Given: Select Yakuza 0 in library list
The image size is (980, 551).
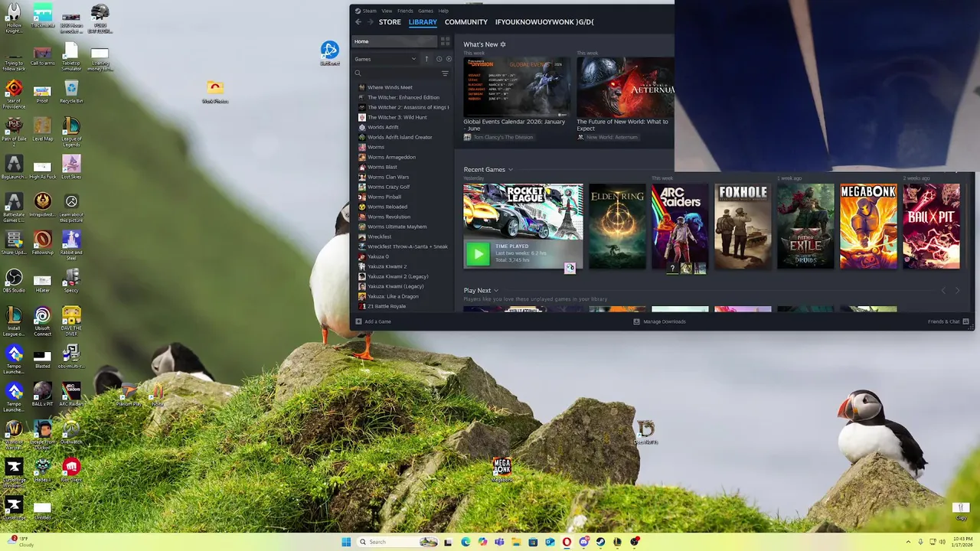Looking at the screenshot, I should point(378,256).
